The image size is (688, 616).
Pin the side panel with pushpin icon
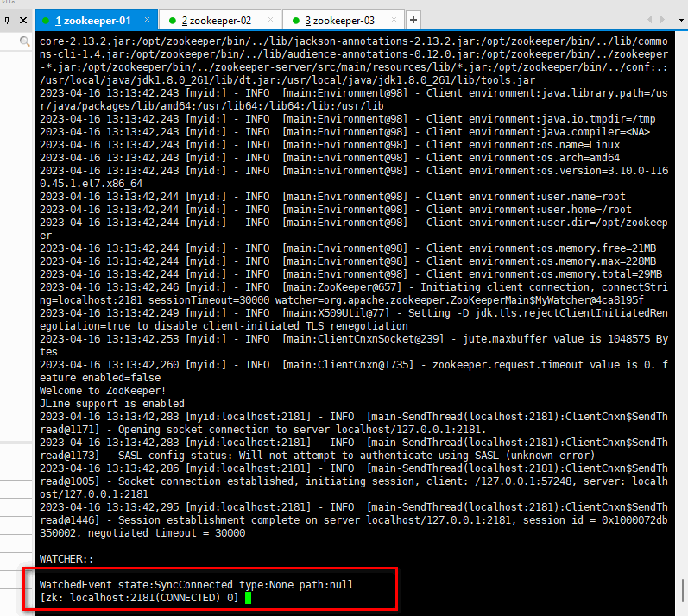[8, 20]
